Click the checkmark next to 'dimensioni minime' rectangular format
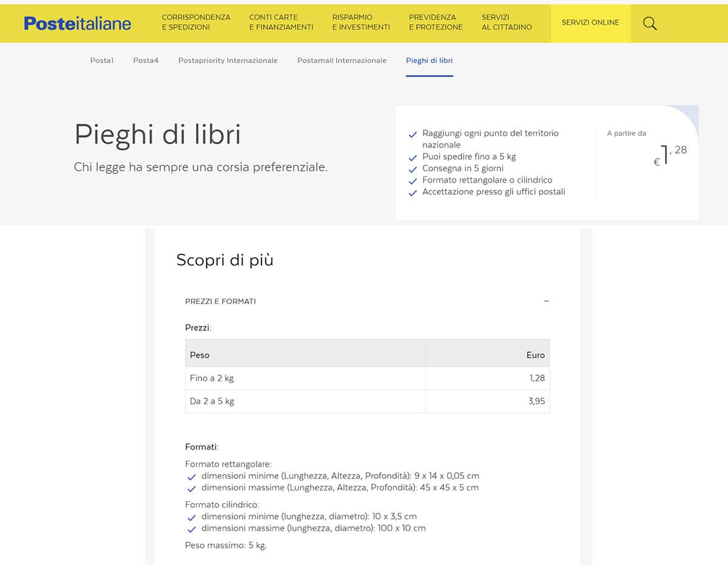728x565 pixels. pos(192,477)
